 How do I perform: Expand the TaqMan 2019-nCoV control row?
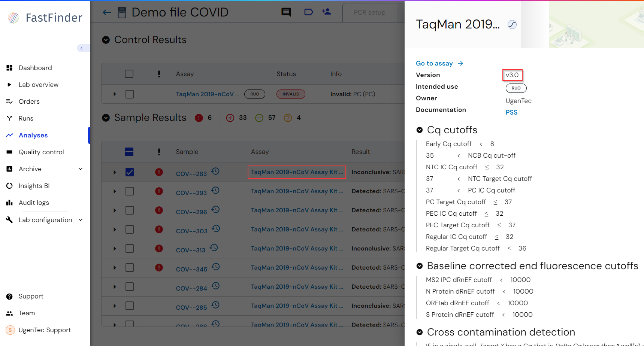(x=115, y=94)
